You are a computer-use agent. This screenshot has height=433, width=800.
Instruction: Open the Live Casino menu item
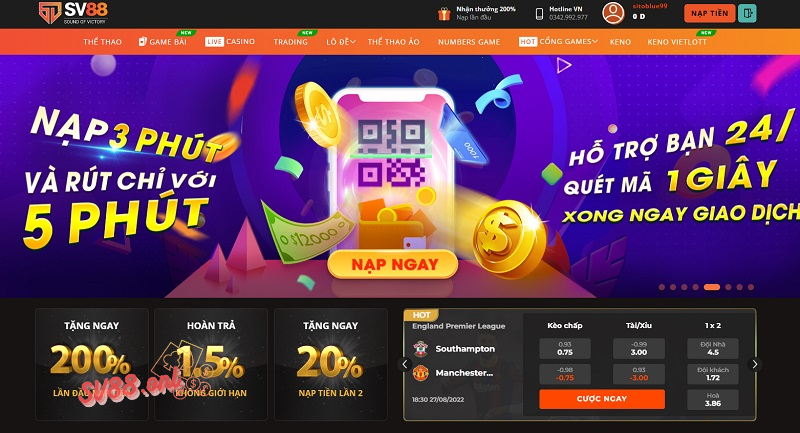[230, 41]
